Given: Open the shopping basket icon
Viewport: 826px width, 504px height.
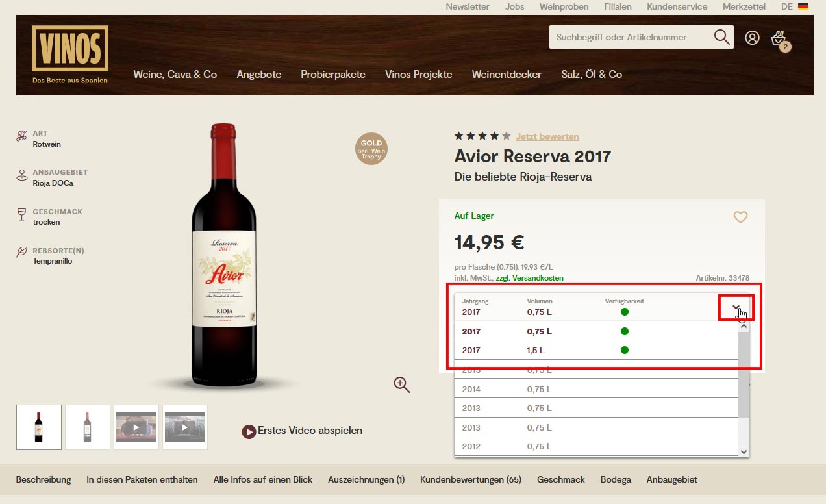Looking at the screenshot, I should pos(780,40).
